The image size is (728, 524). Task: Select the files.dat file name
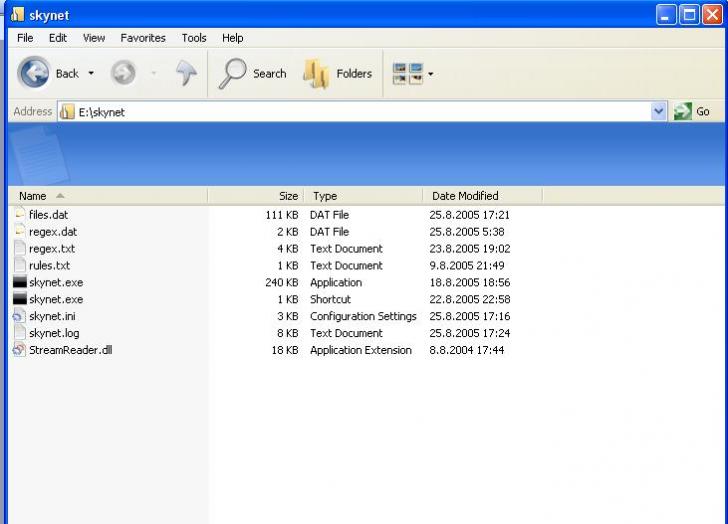click(49, 215)
